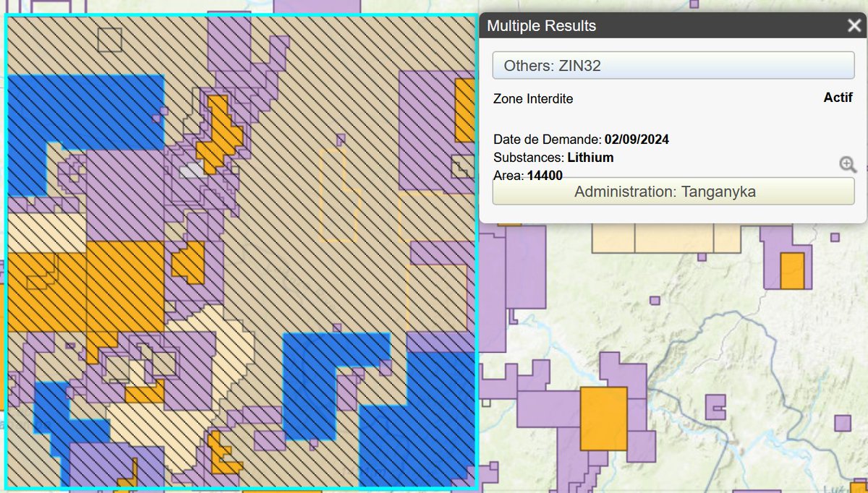
Task: Select the Lithium substance value
Action: pos(590,158)
